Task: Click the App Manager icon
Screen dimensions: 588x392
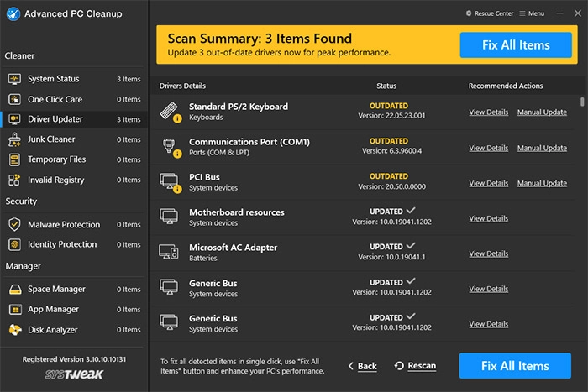Action: coord(15,310)
